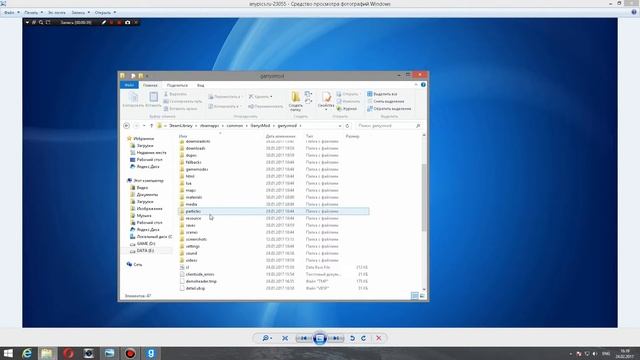Open the address bar history dropdown
640x360 pixels.
pyautogui.click(x=340, y=126)
